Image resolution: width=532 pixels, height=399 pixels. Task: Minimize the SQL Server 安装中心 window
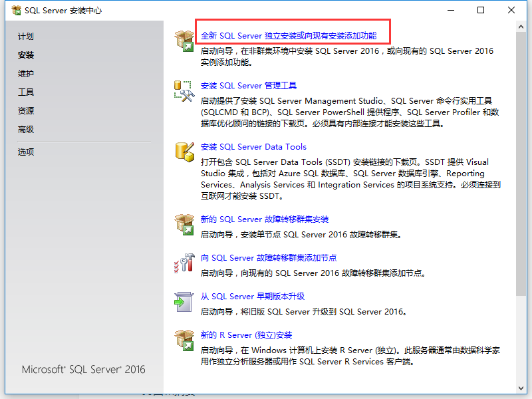point(451,11)
